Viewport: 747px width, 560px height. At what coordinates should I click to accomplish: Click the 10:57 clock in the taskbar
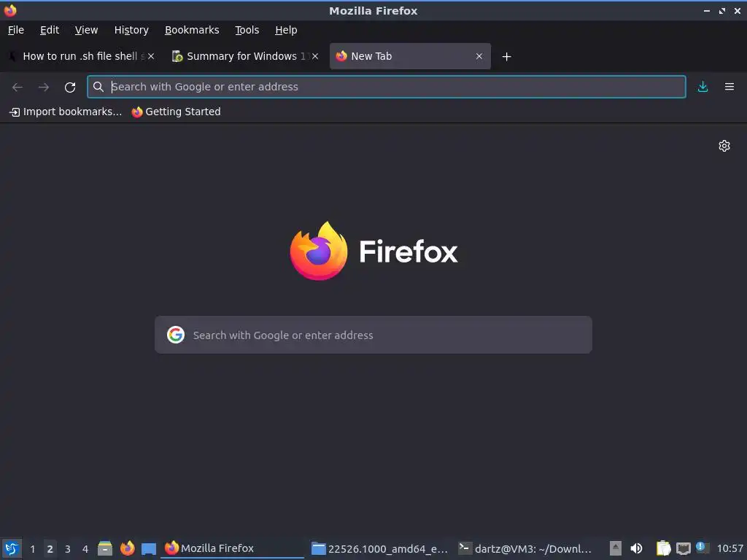click(729, 548)
